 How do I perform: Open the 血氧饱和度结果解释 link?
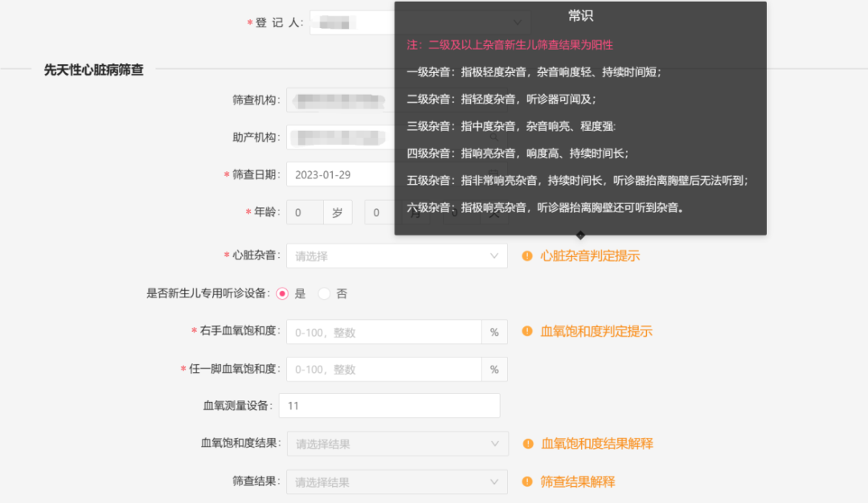tap(598, 444)
